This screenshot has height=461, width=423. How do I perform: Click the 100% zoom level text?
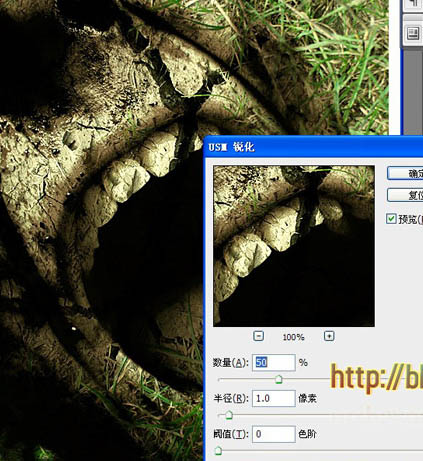293,337
